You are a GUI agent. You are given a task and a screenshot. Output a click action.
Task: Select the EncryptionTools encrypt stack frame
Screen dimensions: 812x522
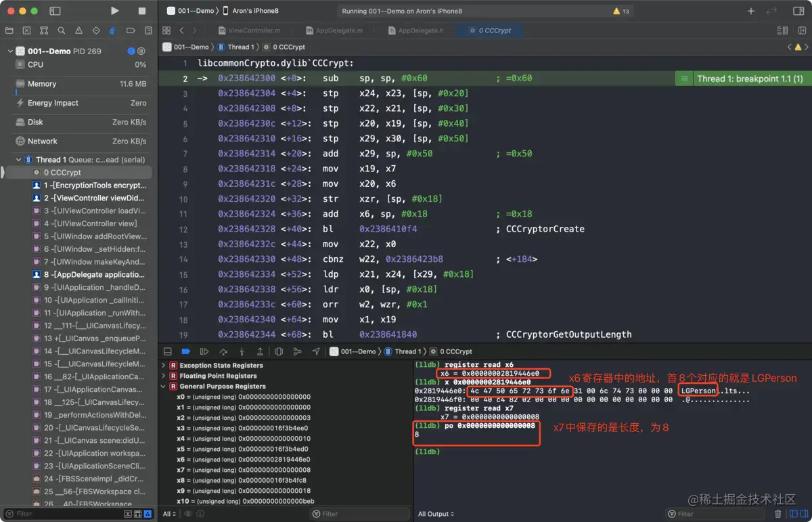coord(93,185)
